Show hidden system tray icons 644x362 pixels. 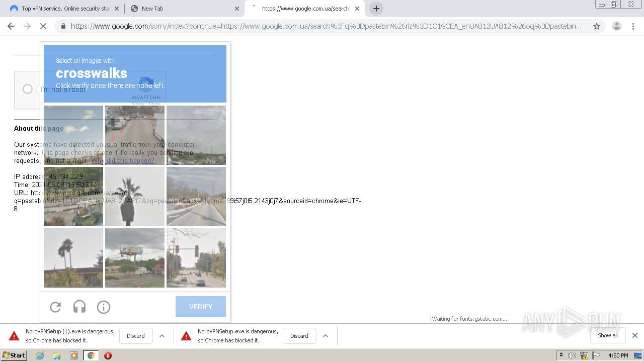pos(561,355)
